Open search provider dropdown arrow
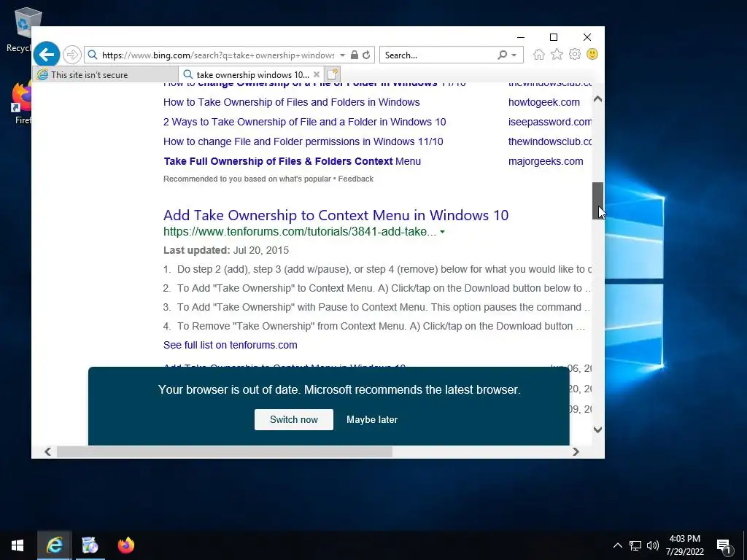 click(x=514, y=55)
